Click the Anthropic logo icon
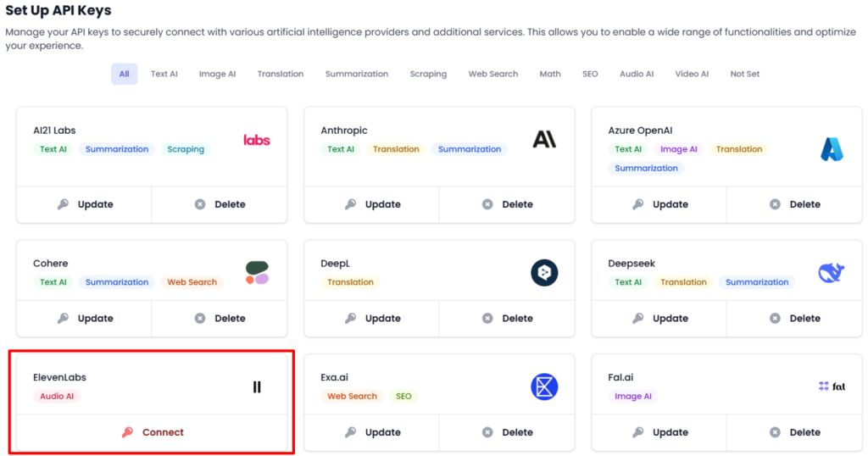 (x=544, y=140)
